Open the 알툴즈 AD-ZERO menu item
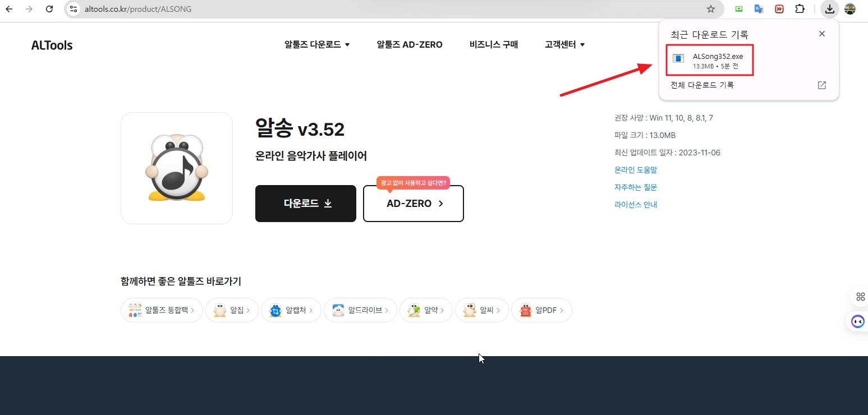 pyautogui.click(x=410, y=44)
